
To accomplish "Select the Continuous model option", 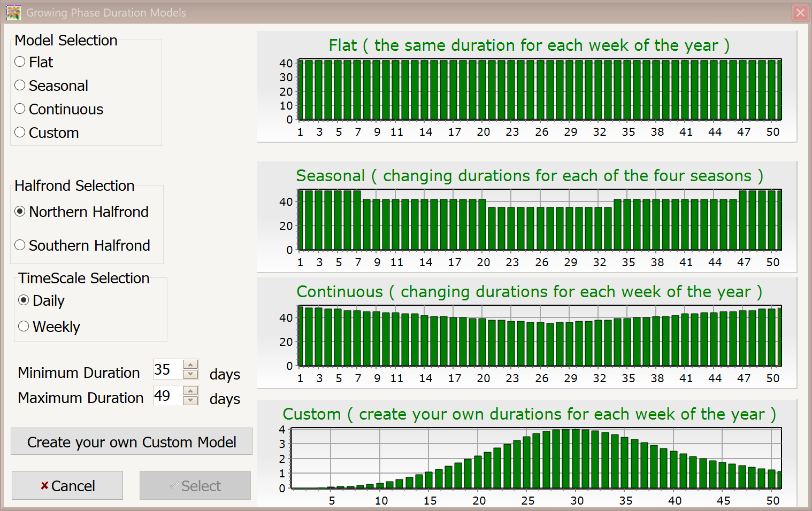I will point(20,109).
